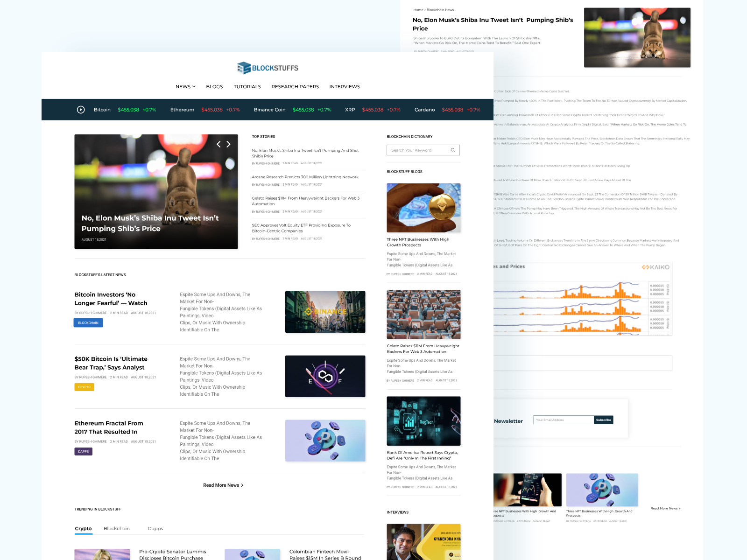Image resolution: width=747 pixels, height=560 pixels.
Task: Click the Blockstuffs logo
Action: (268, 68)
